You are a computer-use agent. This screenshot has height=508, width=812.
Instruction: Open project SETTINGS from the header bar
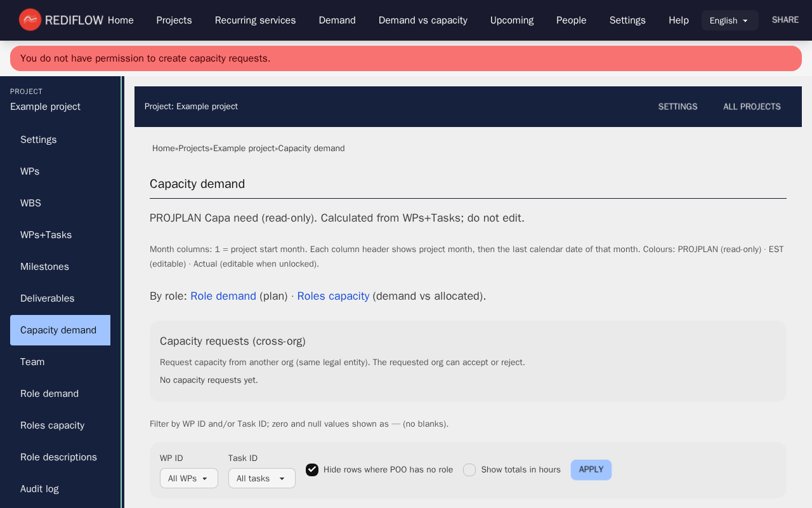point(678,107)
